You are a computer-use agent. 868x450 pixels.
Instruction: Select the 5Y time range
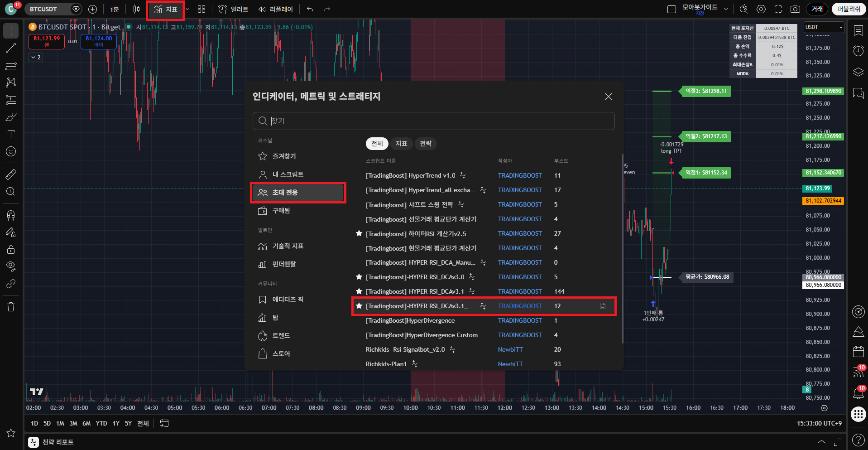tap(128, 423)
